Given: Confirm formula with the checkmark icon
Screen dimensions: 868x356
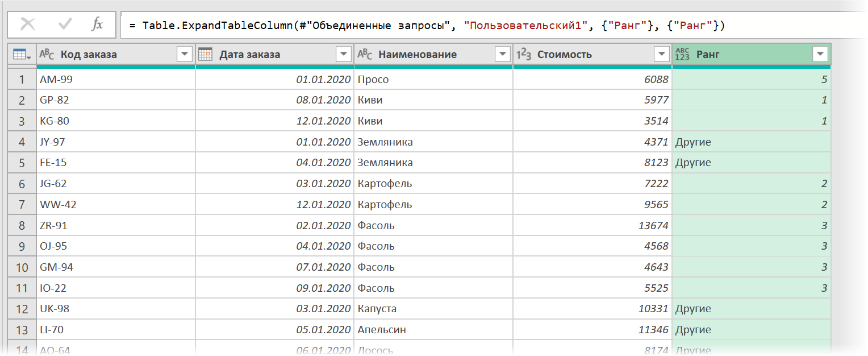Looking at the screenshot, I should tap(65, 25).
